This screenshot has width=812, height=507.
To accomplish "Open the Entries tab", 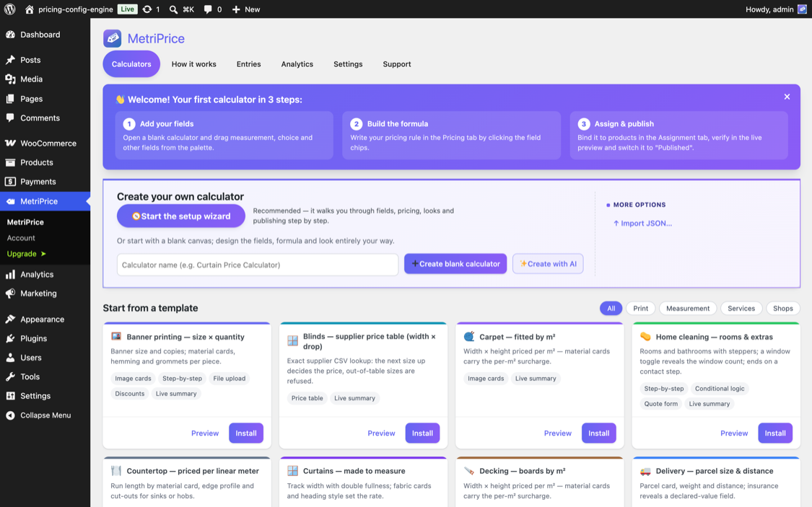I will [x=248, y=64].
